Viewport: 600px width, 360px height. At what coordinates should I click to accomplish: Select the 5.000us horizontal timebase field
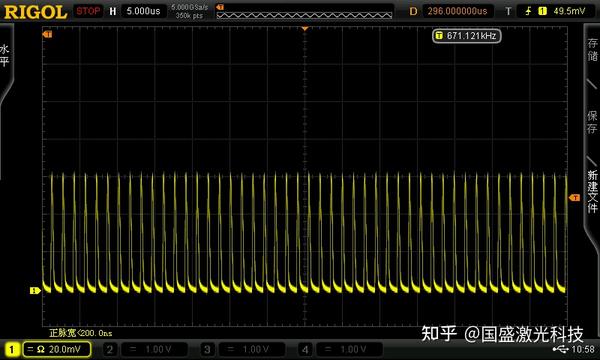(x=143, y=11)
